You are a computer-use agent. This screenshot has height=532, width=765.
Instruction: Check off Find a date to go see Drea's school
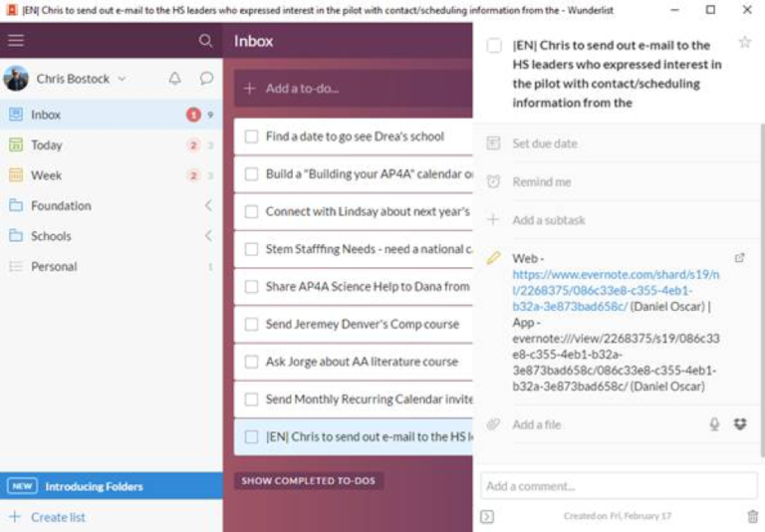251,136
